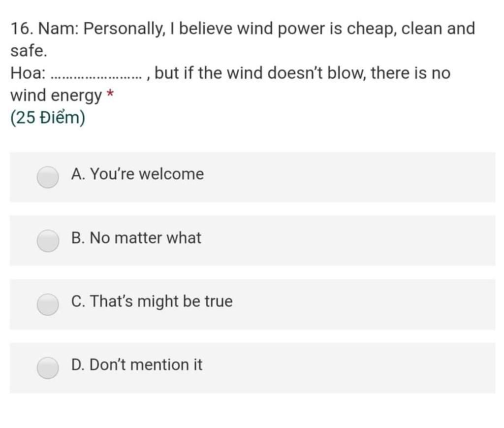This screenshot has height=428, width=504.
Task: Click the red required asterisk
Action: tap(110, 94)
